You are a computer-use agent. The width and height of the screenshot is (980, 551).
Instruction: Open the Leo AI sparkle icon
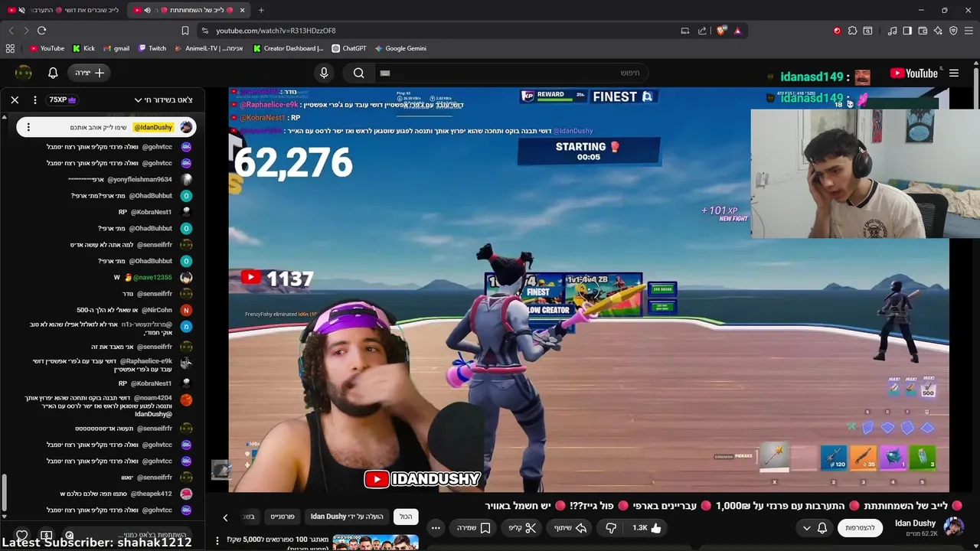[938, 31]
